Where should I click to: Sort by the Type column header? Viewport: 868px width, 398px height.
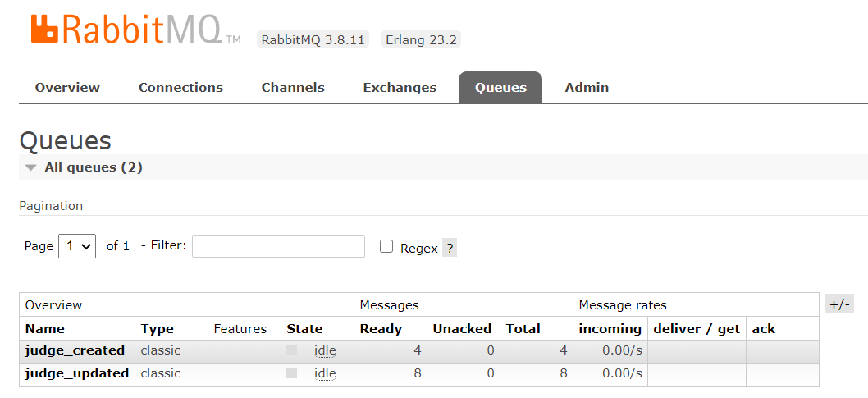point(158,329)
